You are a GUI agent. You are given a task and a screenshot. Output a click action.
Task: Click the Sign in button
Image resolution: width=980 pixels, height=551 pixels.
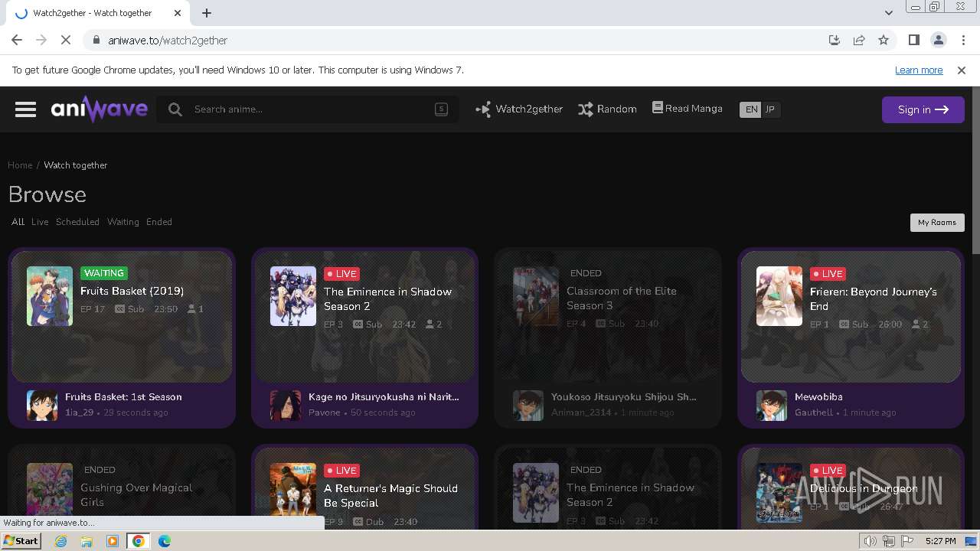coord(923,109)
